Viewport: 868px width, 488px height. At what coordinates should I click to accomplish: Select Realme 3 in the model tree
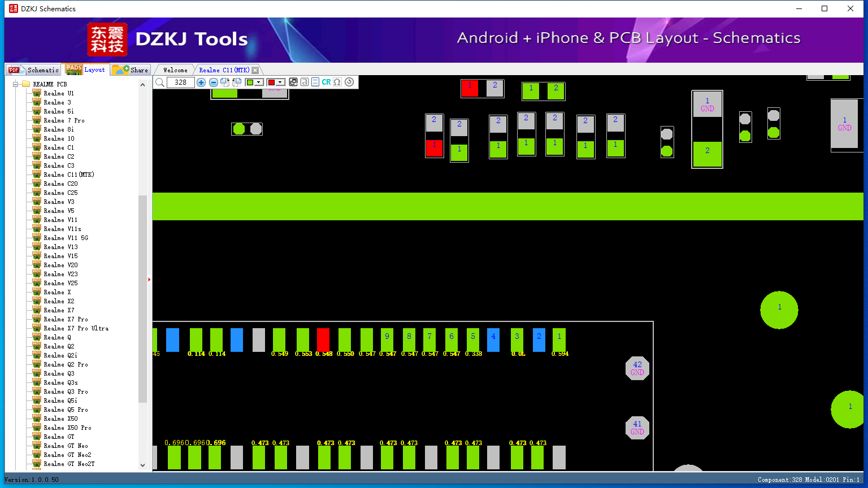click(x=57, y=102)
